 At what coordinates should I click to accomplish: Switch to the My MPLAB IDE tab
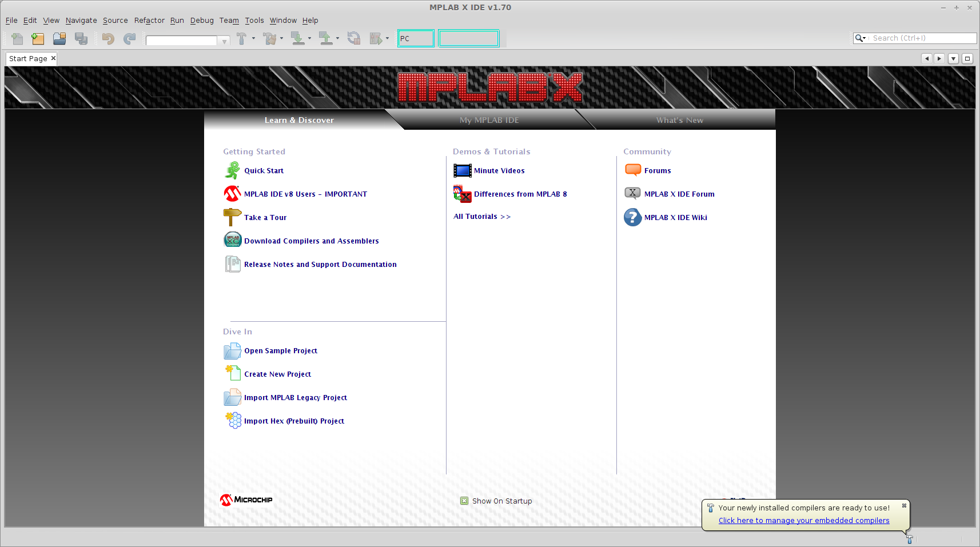pyautogui.click(x=489, y=120)
